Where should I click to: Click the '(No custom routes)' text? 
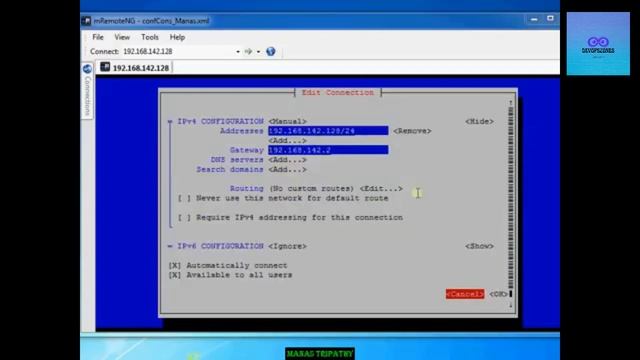pos(311,189)
